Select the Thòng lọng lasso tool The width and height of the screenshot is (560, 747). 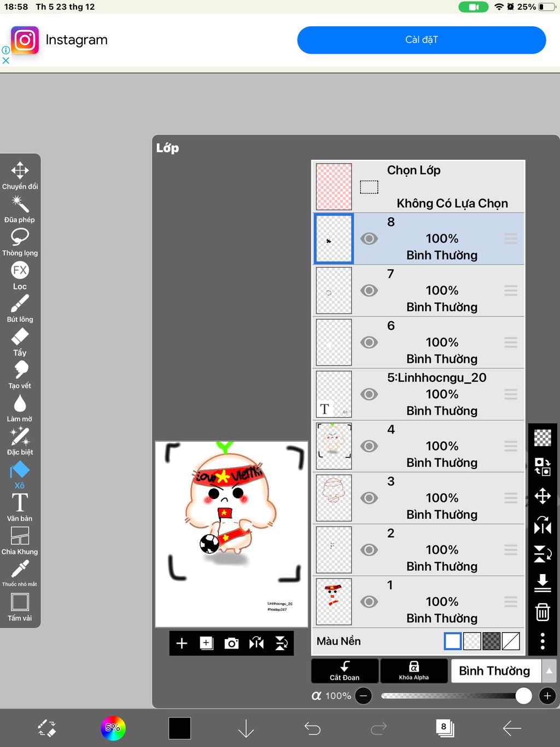click(x=20, y=242)
